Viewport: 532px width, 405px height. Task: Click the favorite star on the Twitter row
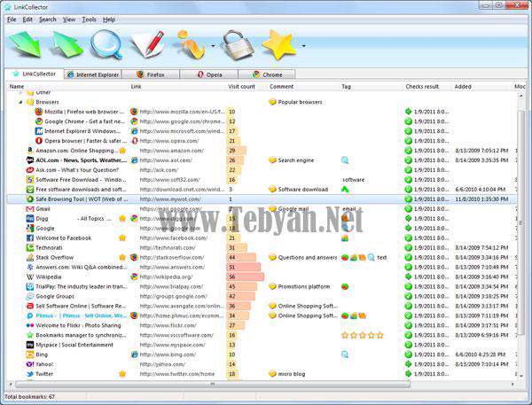click(122, 374)
